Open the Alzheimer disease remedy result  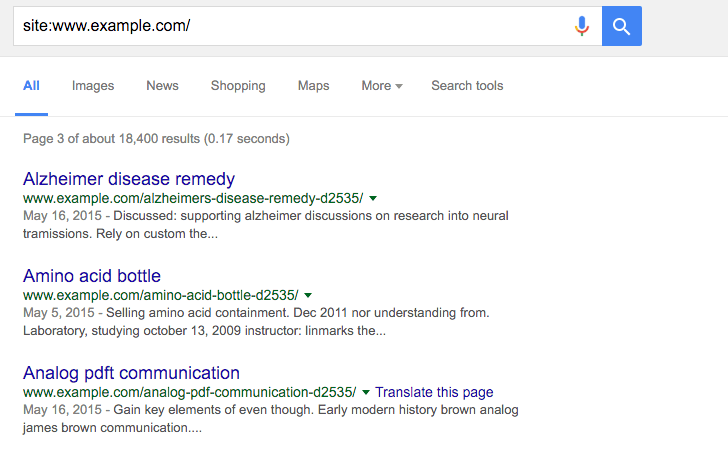(129, 179)
